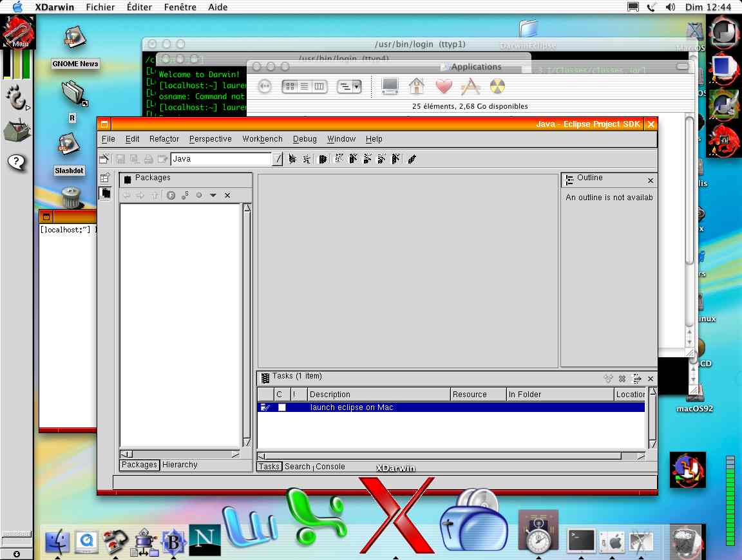Open the Packages view dropdown menu triangle
742x560 pixels.
coord(213,195)
